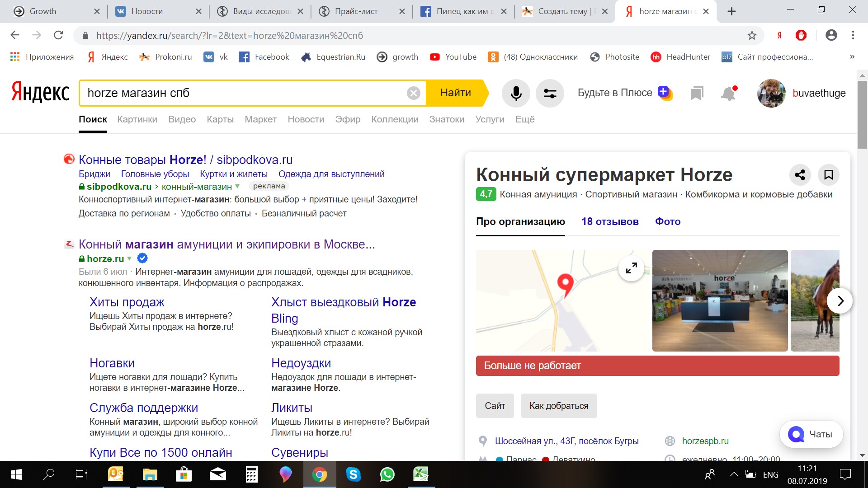
Task: Bookmark the Horze organization card
Action: pyautogui.click(x=829, y=175)
